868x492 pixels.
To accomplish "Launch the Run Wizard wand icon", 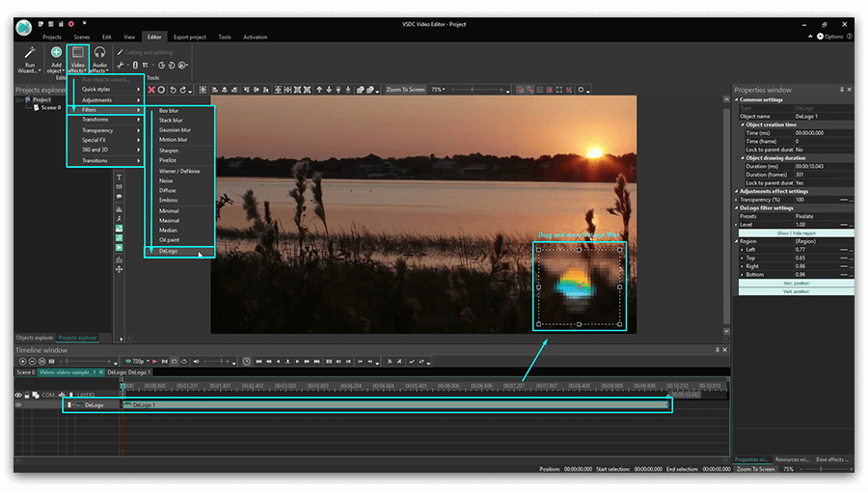I will tap(30, 54).
